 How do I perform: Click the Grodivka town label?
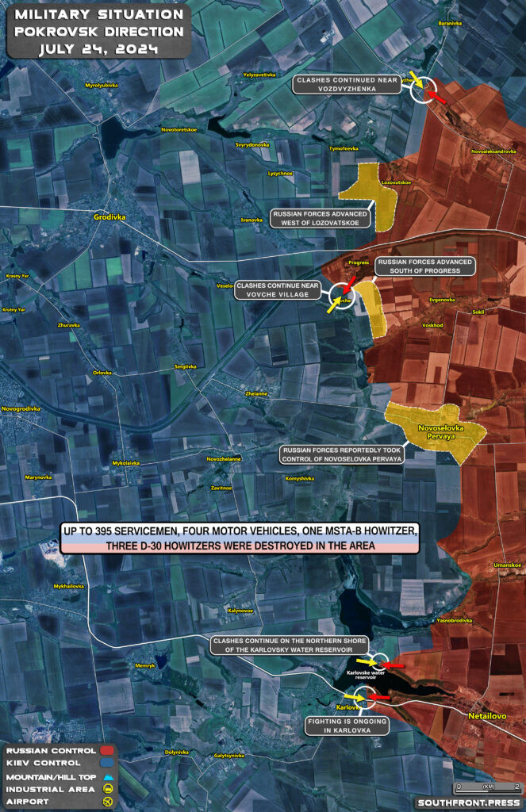(x=110, y=215)
